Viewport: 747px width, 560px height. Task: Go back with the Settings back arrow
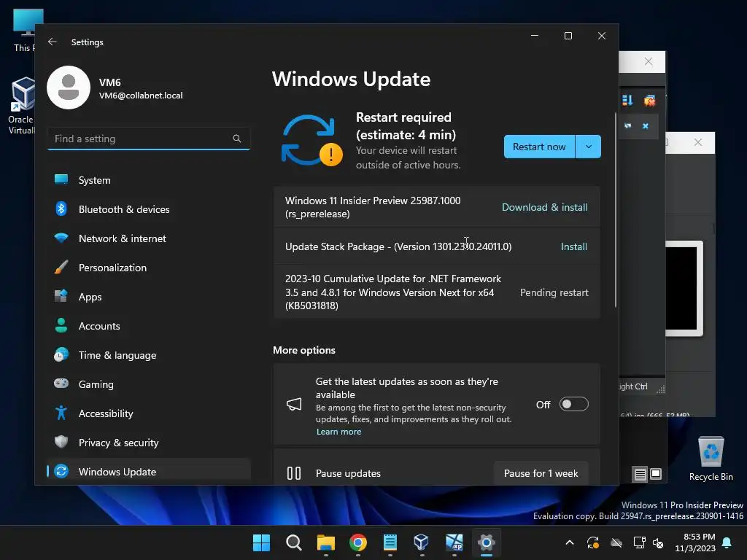53,42
